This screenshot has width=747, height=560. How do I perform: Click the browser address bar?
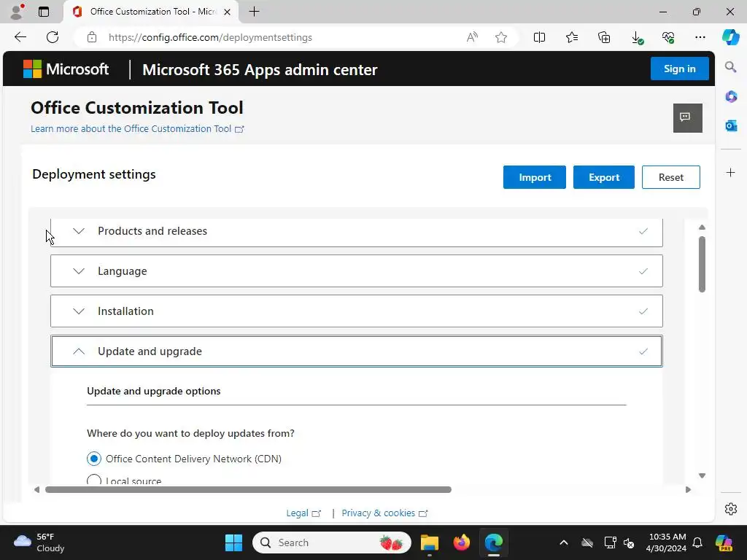pyautogui.click(x=277, y=37)
